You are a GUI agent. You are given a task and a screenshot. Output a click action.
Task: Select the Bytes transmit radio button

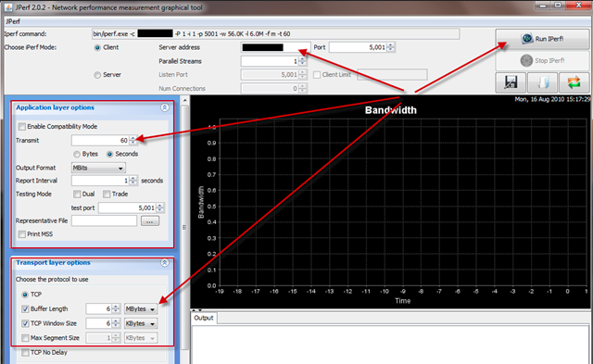(x=77, y=155)
